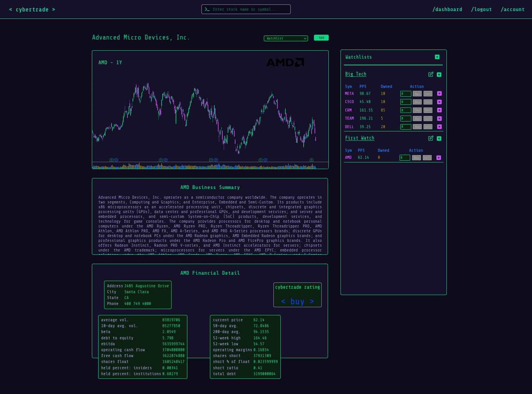Remove AMD from the First Watch list
Image resolution: width=532 pixels, height=394 pixels.
click(x=439, y=157)
